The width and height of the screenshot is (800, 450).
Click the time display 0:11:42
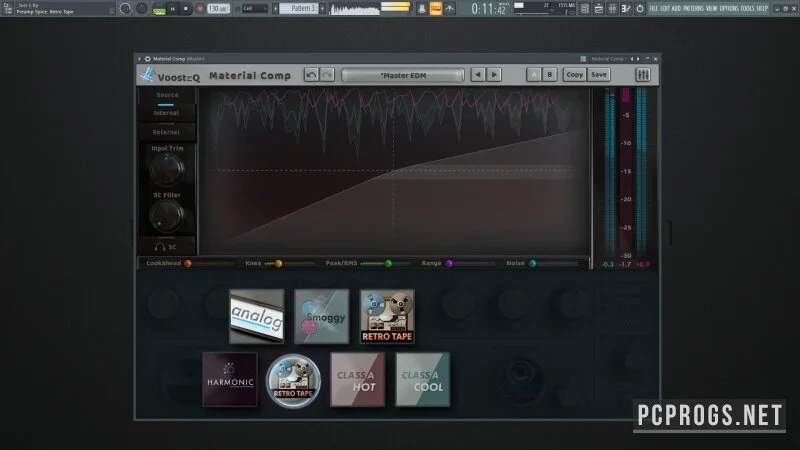pos(488,9)
